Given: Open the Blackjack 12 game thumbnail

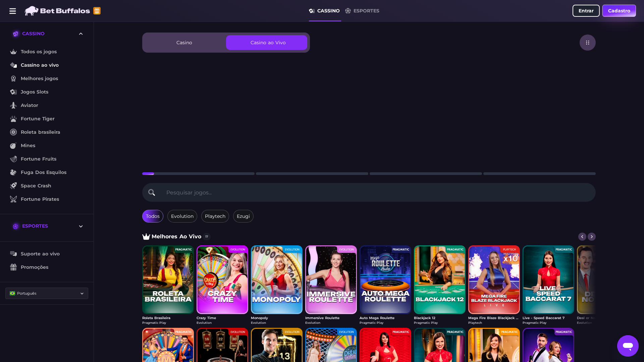Looking at the screenshot, I should pos(440,280).
